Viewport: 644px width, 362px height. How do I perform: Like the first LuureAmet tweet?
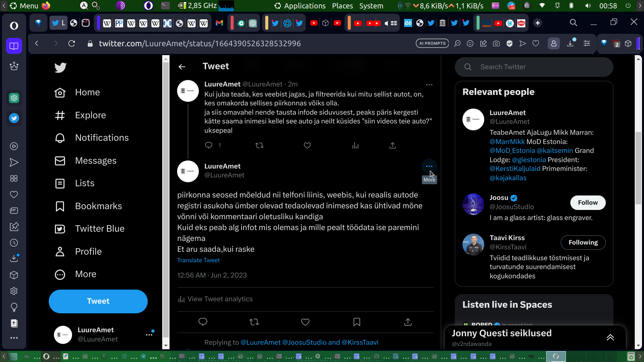(x=307, y=145)
